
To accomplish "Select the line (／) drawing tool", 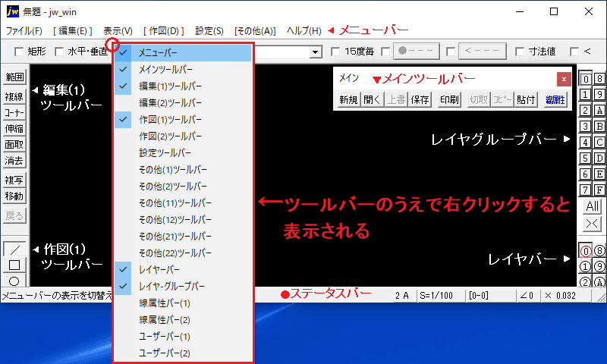I will point(14,249).
